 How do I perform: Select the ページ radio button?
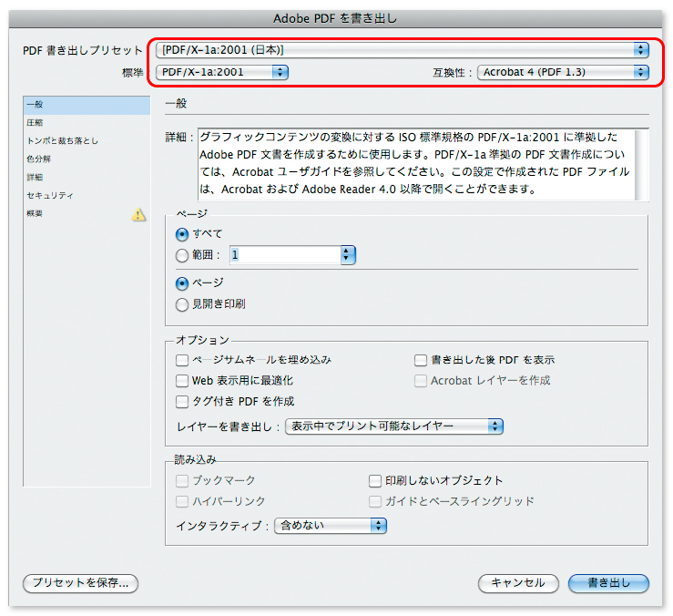[182, 283]
